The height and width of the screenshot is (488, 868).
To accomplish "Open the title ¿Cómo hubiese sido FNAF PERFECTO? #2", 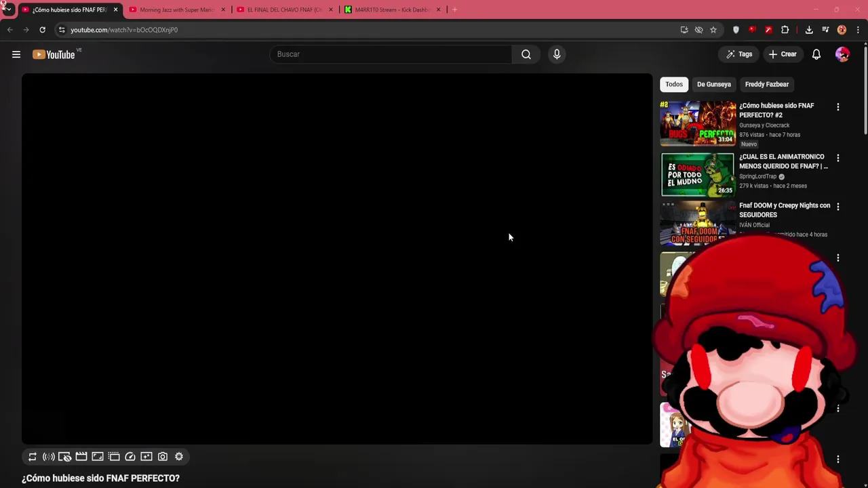I will point(776,110).
